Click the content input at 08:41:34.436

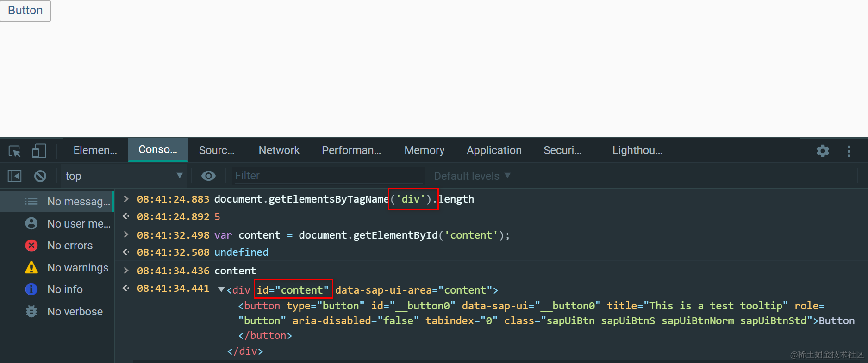click(235, 271)
